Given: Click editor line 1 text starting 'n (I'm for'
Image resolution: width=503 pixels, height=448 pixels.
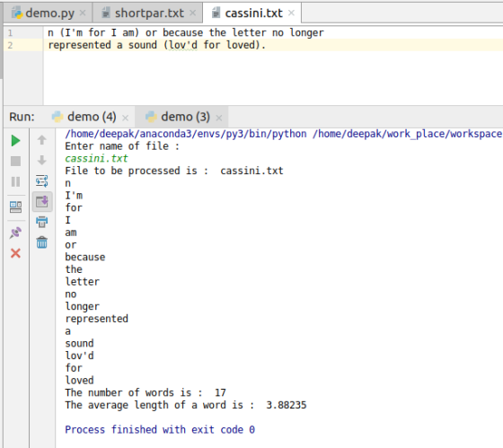Looking at the screenshot, I should 186,32.
